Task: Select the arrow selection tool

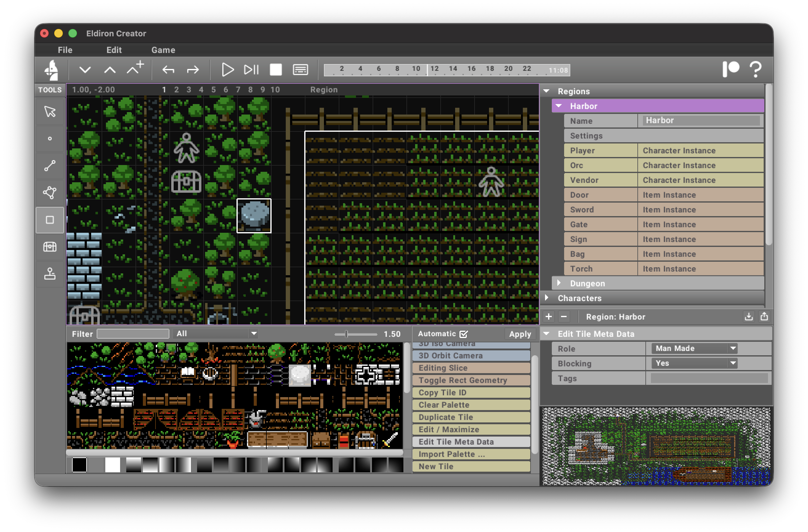Action: [50, 111]
